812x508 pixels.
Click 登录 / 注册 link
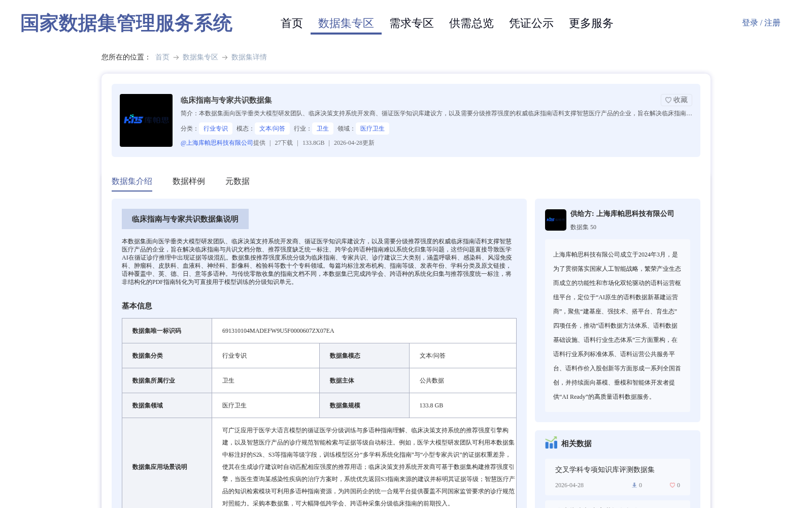point(761,23)
